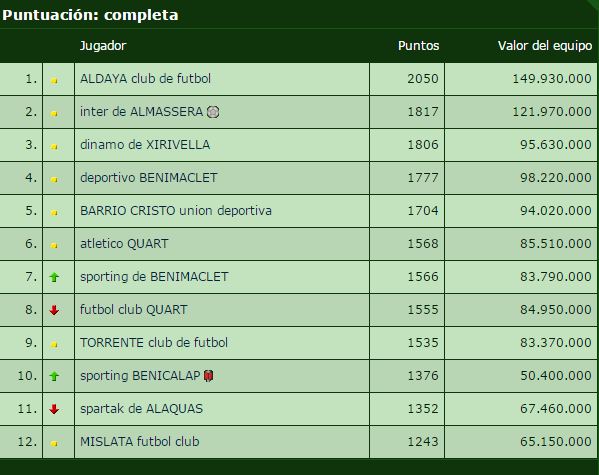This screenshot has width=599, height=475.
Task: Click red down arrow beside futbol club QUART
Action: coord(54,310)
